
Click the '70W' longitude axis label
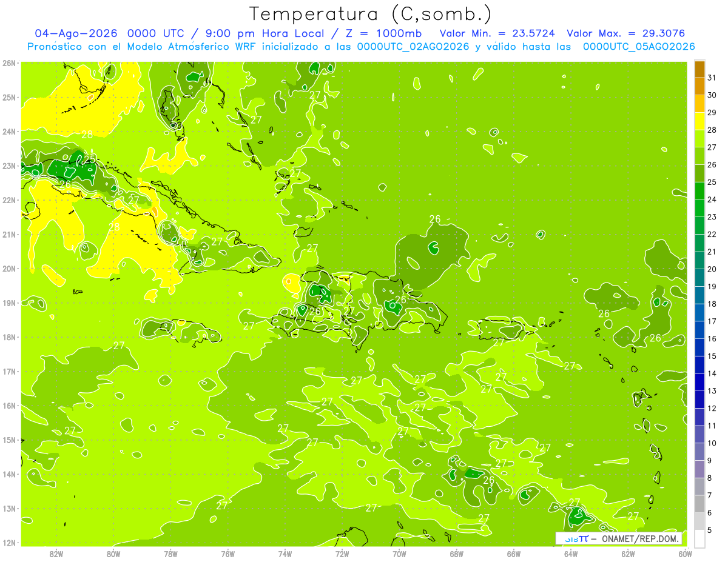click(399, 554)
